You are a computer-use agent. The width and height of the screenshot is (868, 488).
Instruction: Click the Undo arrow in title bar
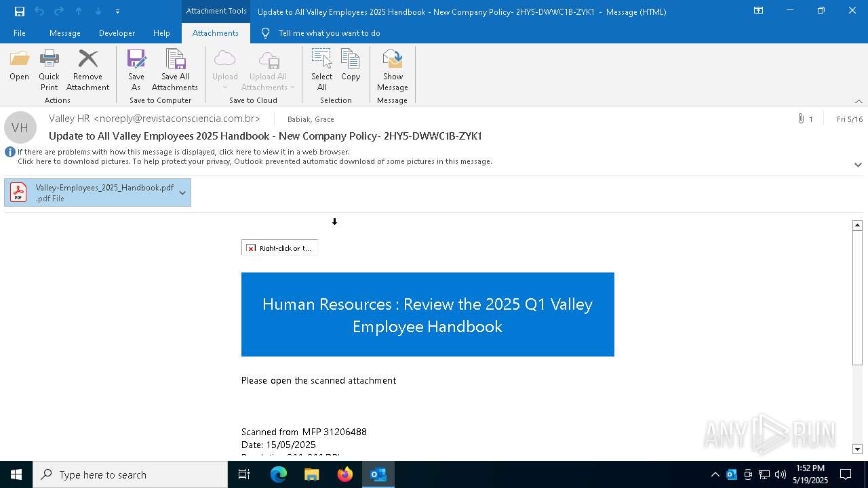39,12
